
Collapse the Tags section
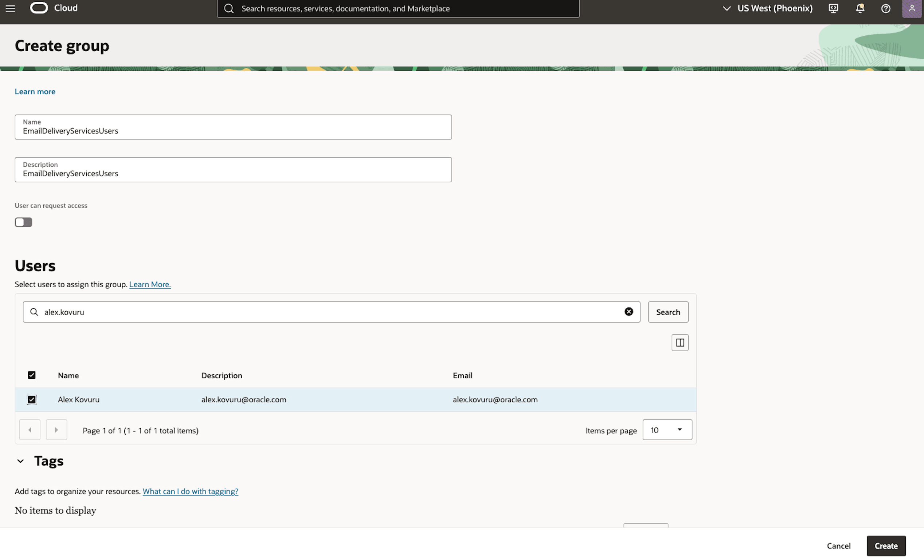[x=20, y=461]
